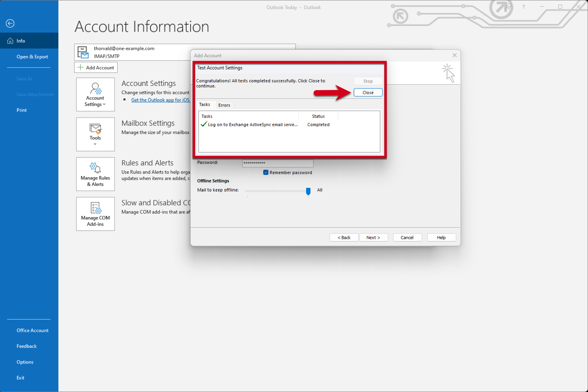Screen dimensions: 588x392
Task: Open Manage COM Add-ins icon
Action: click(95, 208)
